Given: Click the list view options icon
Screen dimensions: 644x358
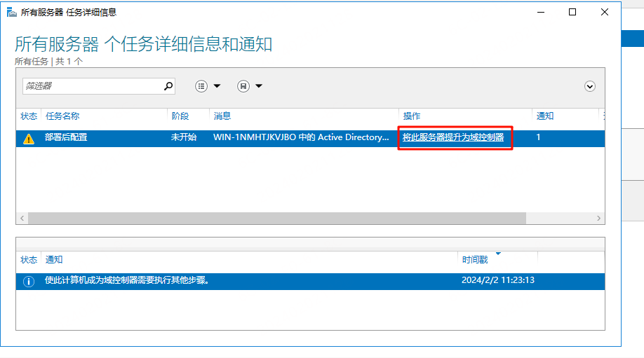Looking at the screenshot, I should tap(202, 86).
